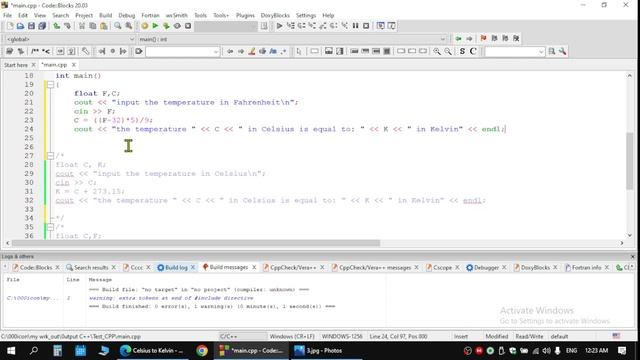This screenshot has height=360, width=640.
Task: Open Replace with the toolbar icon
Action: click(x=129, y=26)
